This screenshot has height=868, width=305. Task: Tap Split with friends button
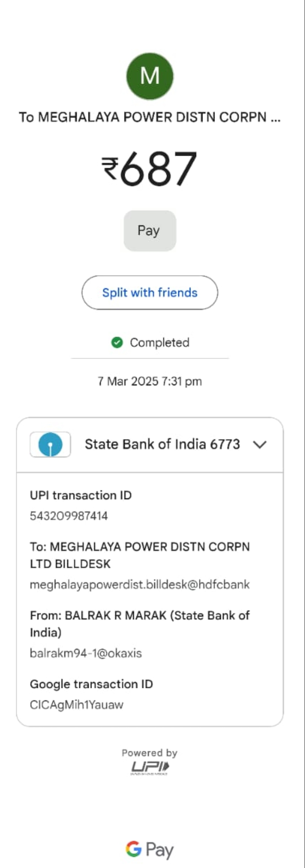(x=150, y=293)
